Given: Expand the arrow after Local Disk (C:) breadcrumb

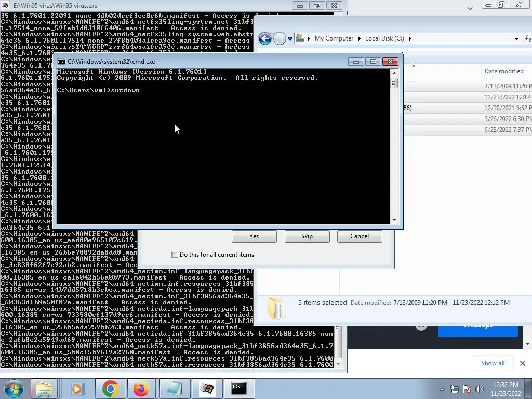Looking at the screenshot, I should pyautogui.click(x=410, y=38).
